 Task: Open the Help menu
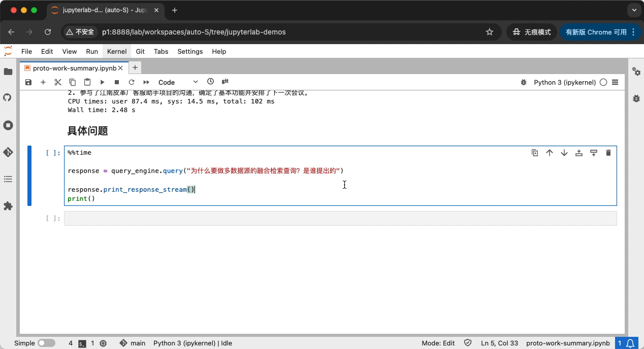click(x=219, y=51)
